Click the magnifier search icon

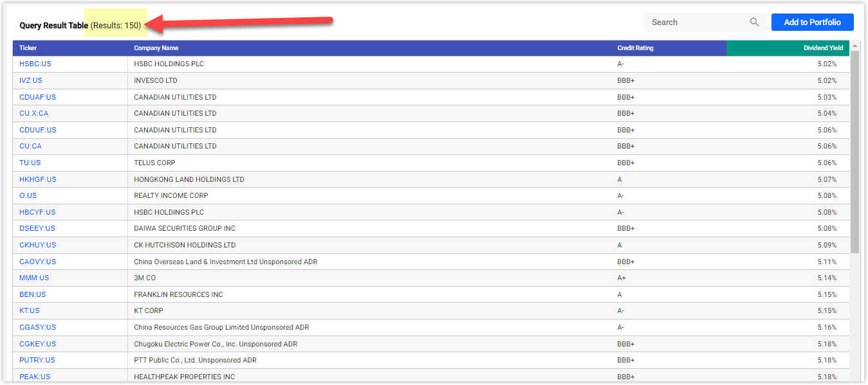[755, 22]
